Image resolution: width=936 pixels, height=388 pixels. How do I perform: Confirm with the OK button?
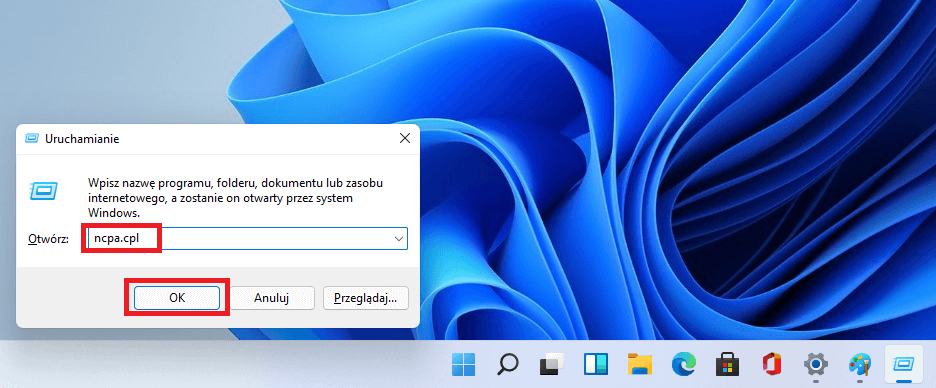pyautogui.click(x=177, y=298)
